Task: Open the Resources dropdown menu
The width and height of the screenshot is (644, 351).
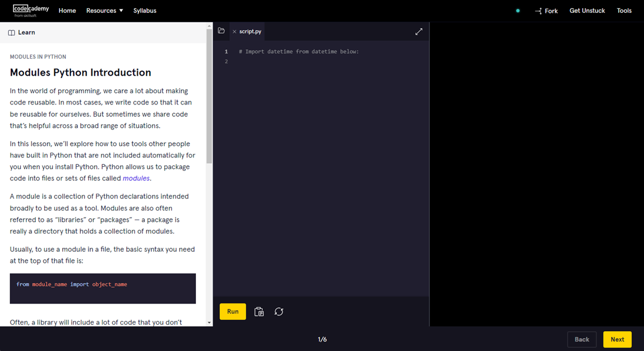Action: [x=104, y=11]
